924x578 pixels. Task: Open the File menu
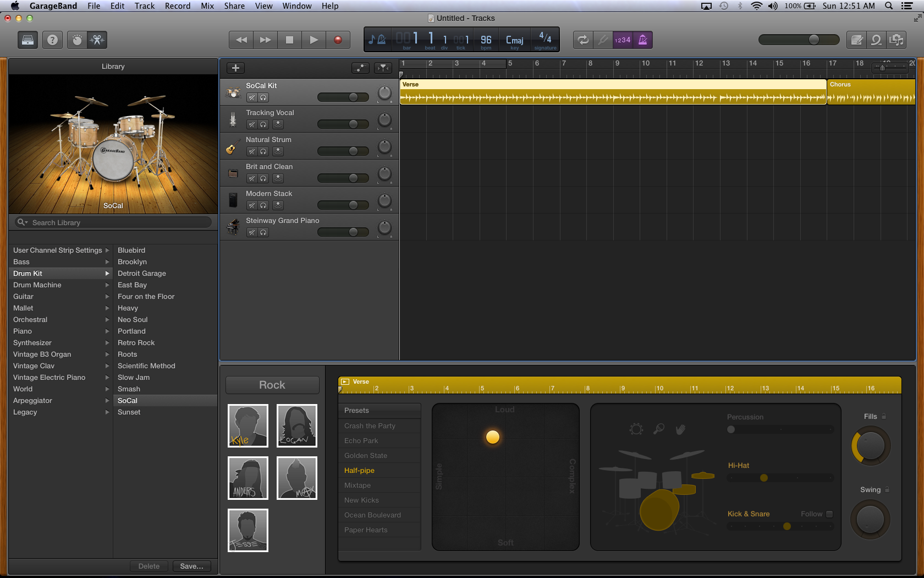[x=94, y=6]
